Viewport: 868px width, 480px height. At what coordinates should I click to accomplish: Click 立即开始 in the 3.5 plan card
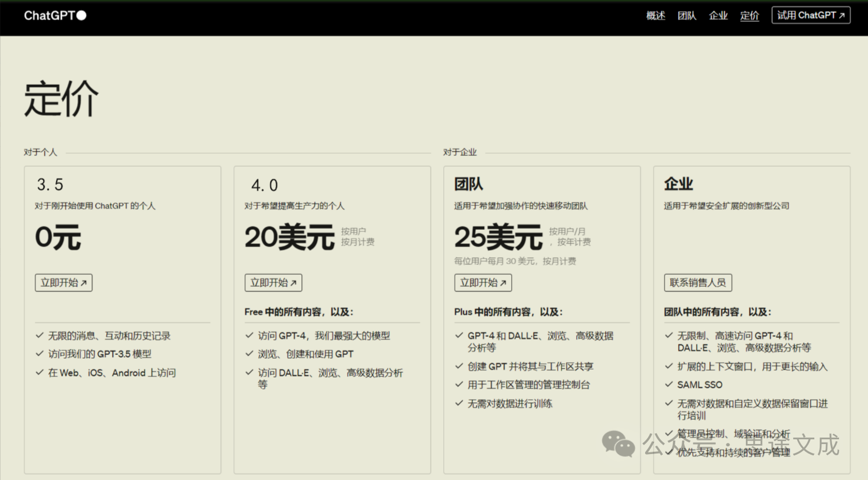[x=64, y=283]
